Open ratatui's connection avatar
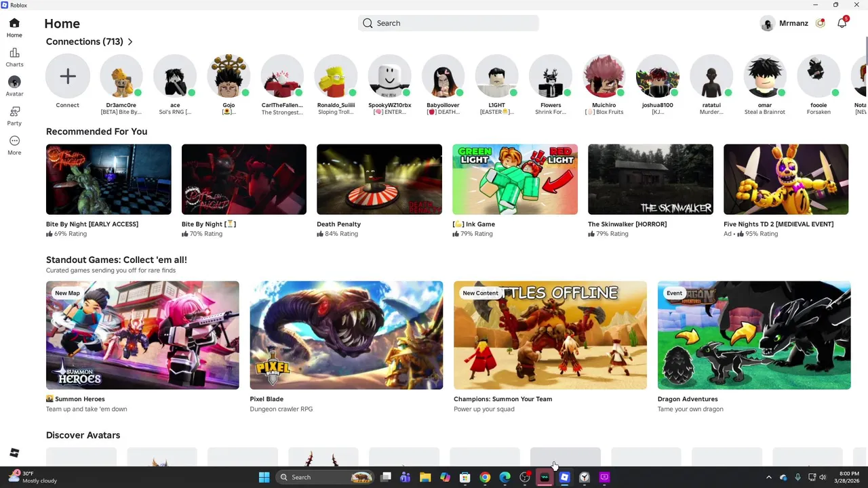This screenshot has height=488, width=868. (x=711, y=76)
